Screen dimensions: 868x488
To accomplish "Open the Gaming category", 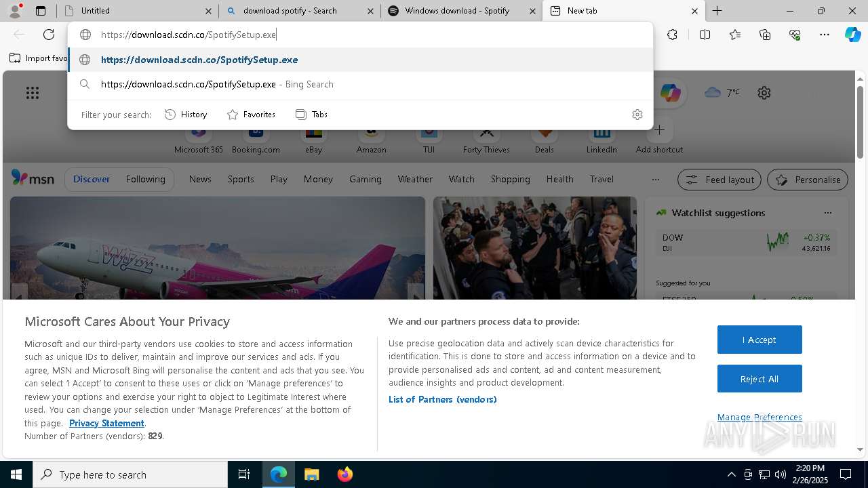I will coord(366,179).
